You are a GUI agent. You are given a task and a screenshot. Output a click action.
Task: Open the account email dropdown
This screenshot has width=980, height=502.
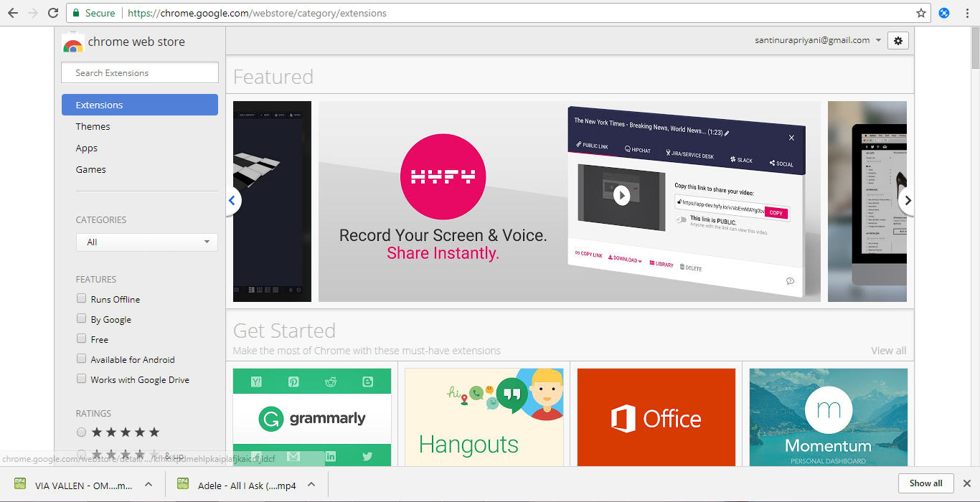(x=818, y=41)
